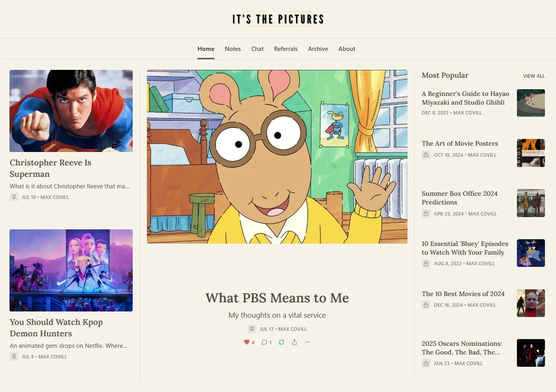Share the What PBS Means to Me post
Screen dimensions: 556x392
(x=295, y=342)
